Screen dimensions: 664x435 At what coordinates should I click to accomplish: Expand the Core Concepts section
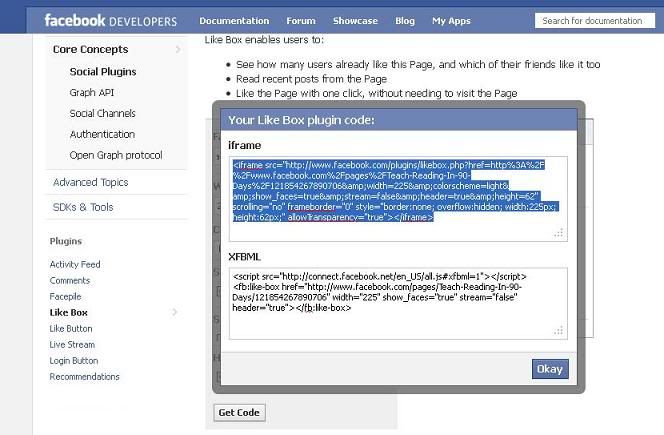coord(90,50)
